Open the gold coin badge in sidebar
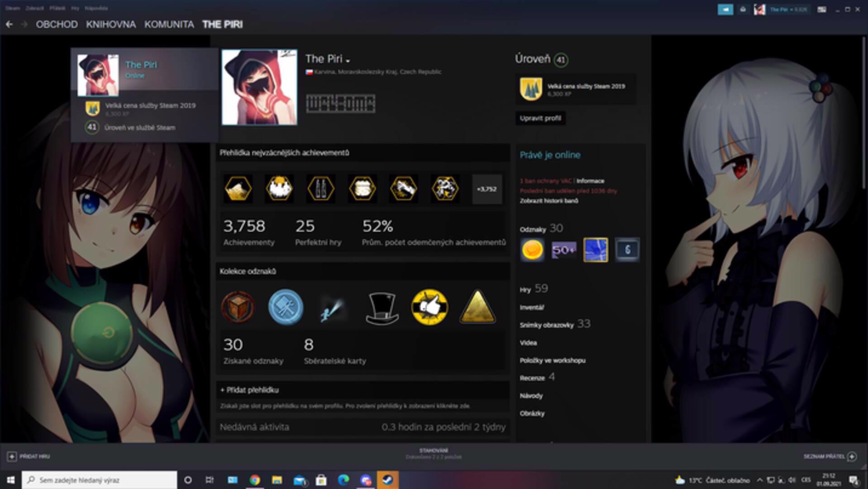The width and height of the screenshot is (868, 489). (532, 249)
